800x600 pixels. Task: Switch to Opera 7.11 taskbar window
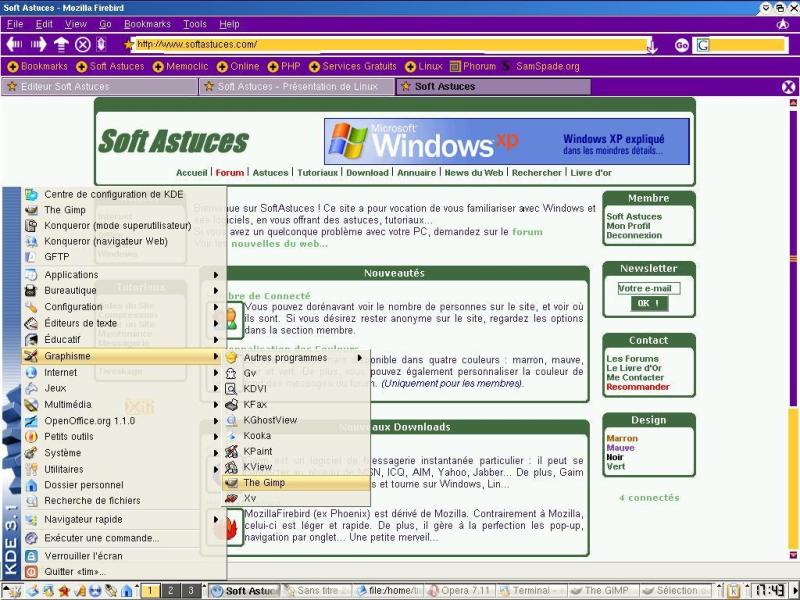[460, 591]
